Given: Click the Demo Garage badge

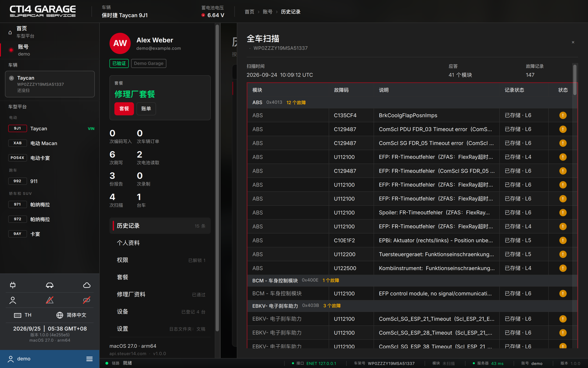Looking at the screenshot, I should pos(148,63).
